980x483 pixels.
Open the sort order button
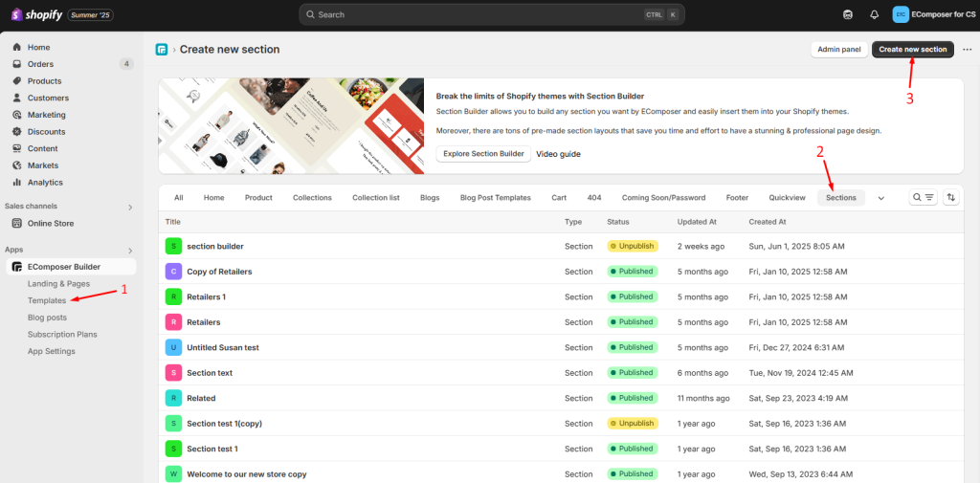tap(950, 197)
